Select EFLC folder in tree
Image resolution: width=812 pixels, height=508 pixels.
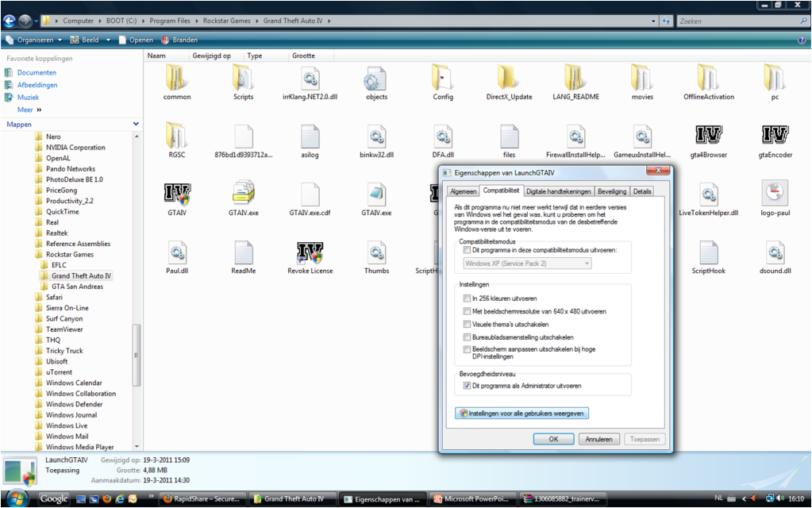tap(59, 265)
